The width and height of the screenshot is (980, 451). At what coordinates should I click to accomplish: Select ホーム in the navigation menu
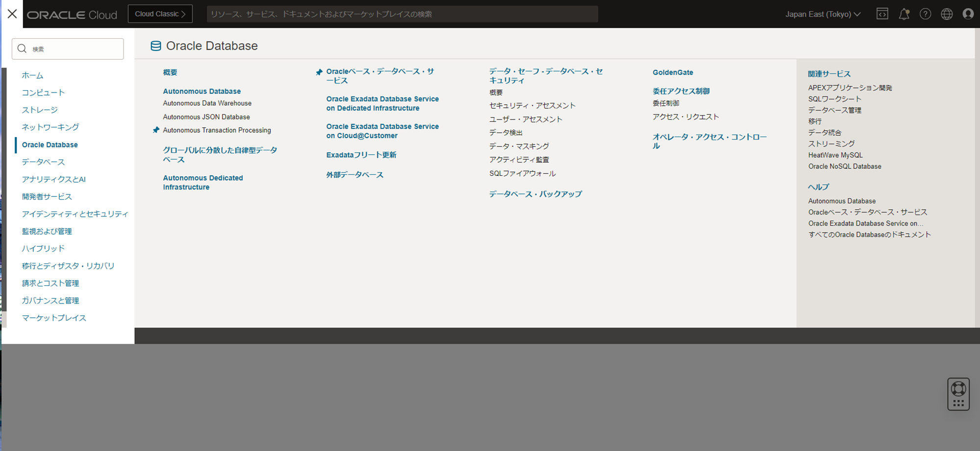pyautogui.click(x=32, y=75)
